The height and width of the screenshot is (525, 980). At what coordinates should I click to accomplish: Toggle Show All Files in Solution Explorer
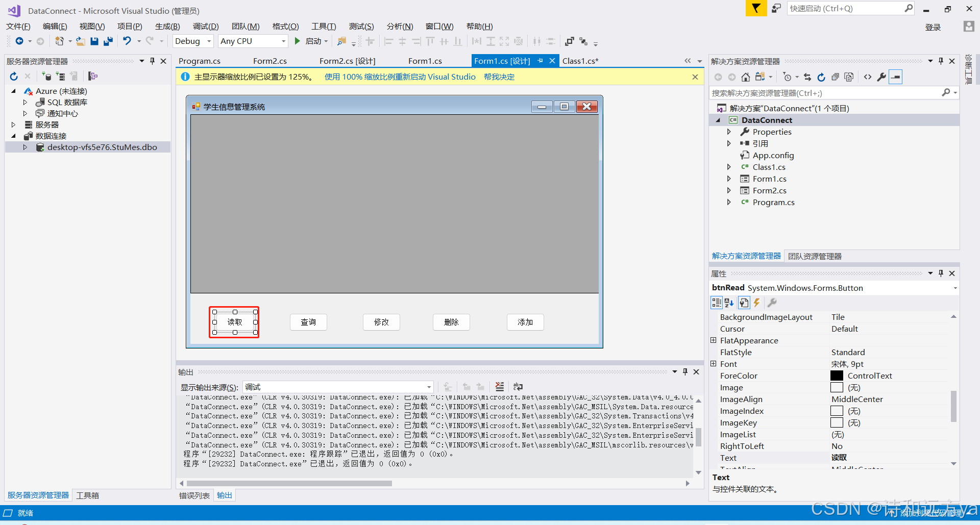(x=849, y=77)
